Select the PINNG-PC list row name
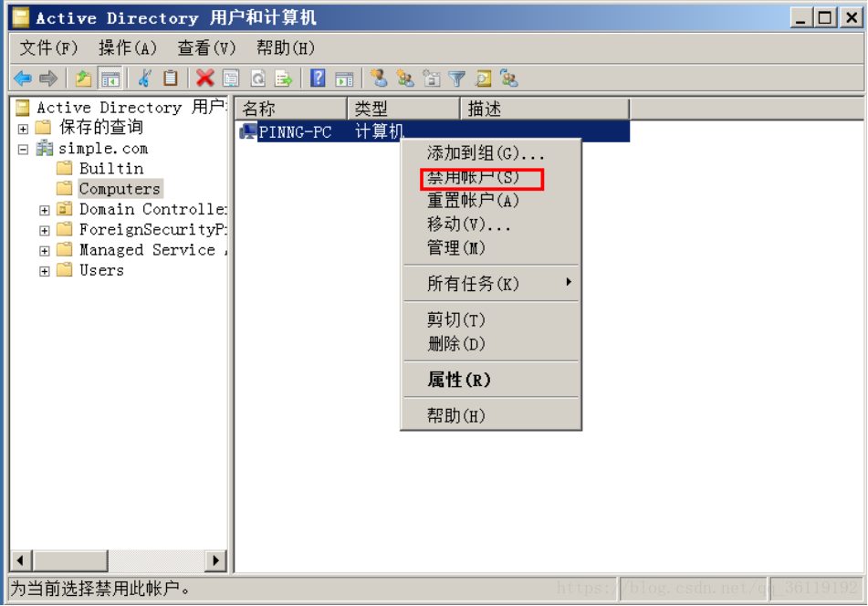Viewport: 868px width, 606px height. click(295, 132)
